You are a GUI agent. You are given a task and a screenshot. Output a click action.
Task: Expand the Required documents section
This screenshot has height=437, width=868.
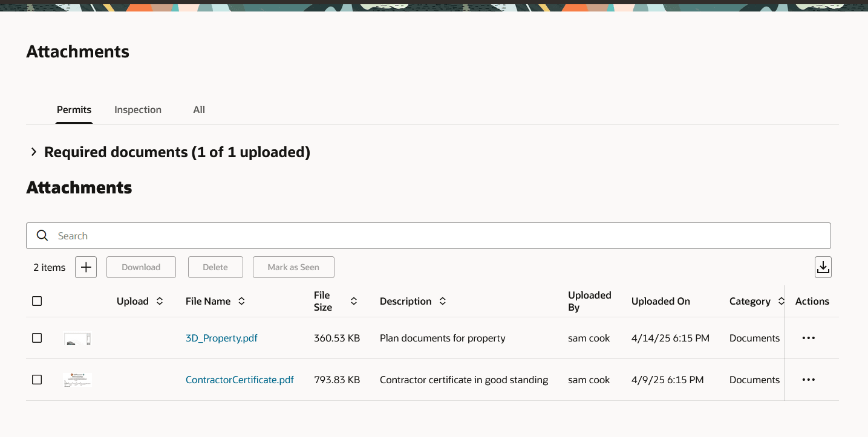tap(34, 152)
